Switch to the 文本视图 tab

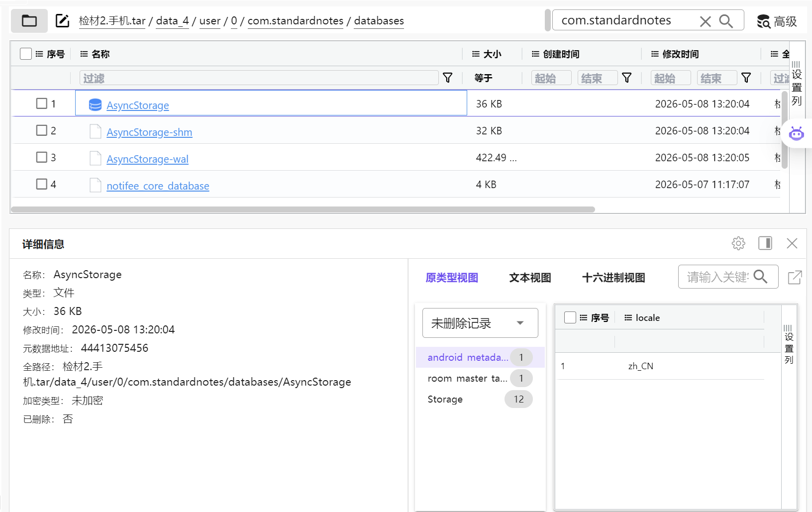530,278
